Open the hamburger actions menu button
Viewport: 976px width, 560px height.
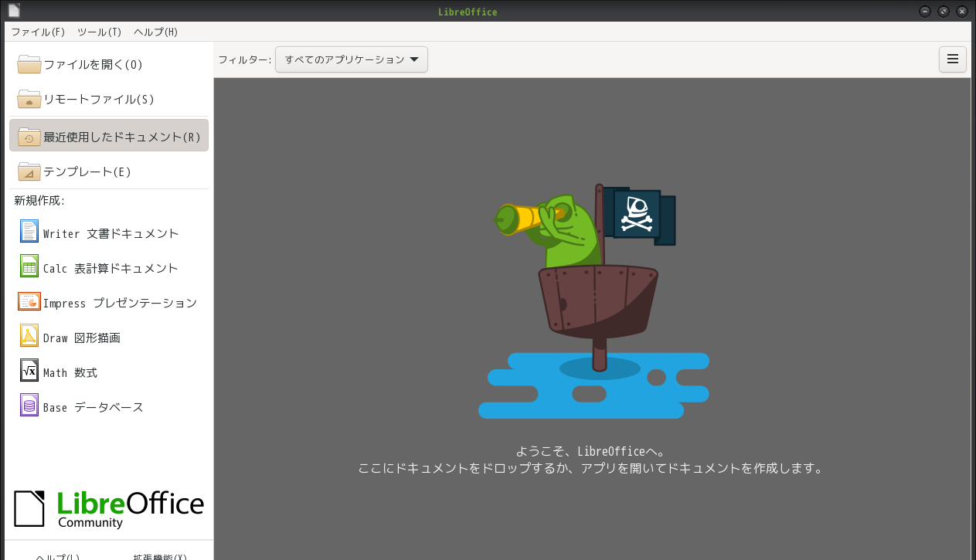(x=953, y=59)
